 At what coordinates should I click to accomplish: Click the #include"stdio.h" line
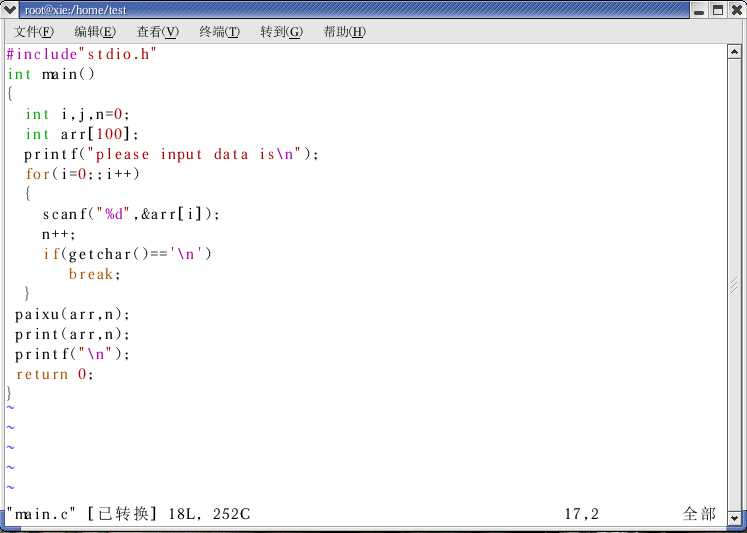click(81, 54)
